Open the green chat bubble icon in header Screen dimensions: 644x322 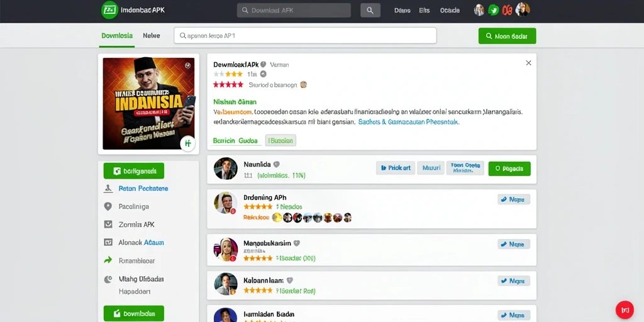[494, 10]
